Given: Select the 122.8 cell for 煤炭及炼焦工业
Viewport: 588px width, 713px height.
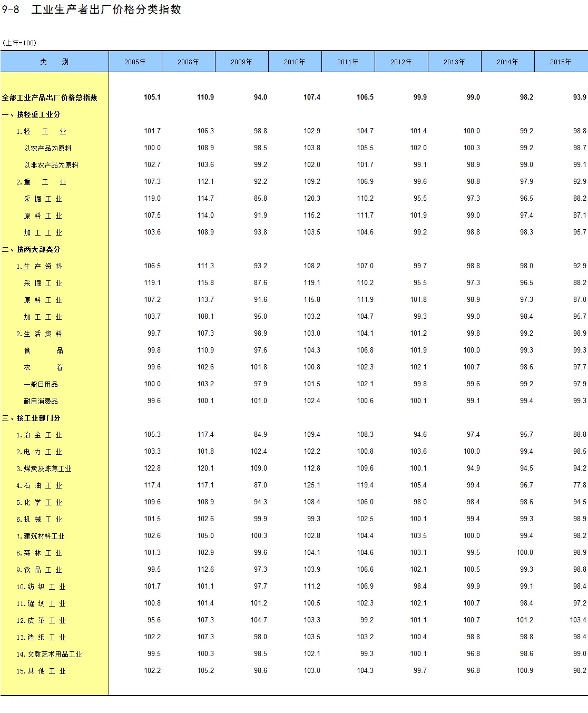Looking at the screenshot, I should pyautogui.click(x=152, y=468).
